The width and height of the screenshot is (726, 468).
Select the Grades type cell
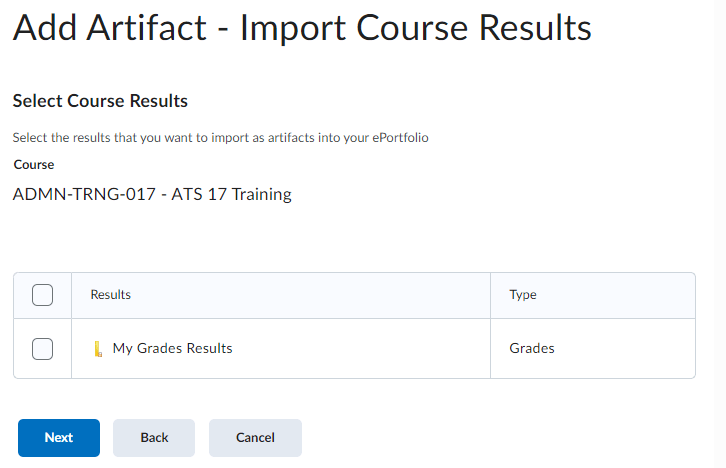pyautogui.click(x=532, y=349)
